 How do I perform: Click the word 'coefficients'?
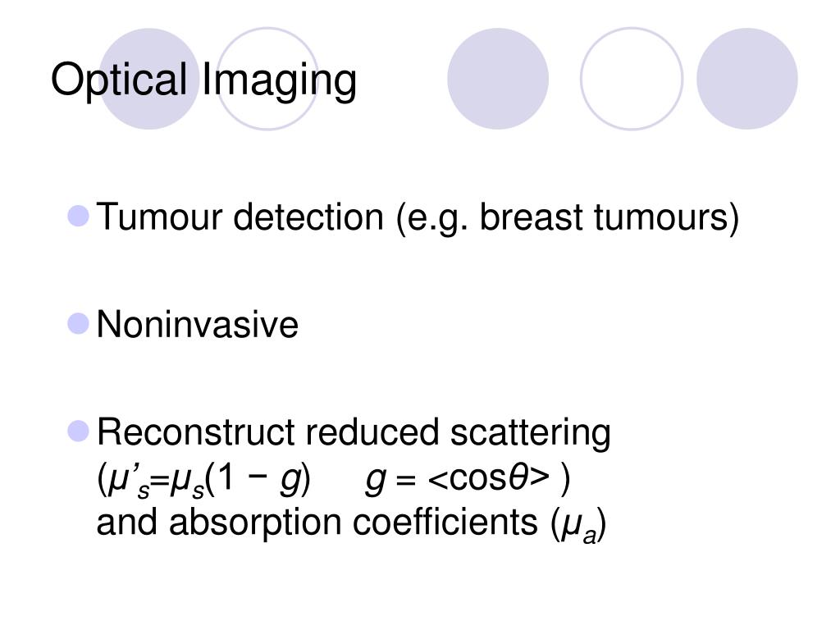[445, 522]
